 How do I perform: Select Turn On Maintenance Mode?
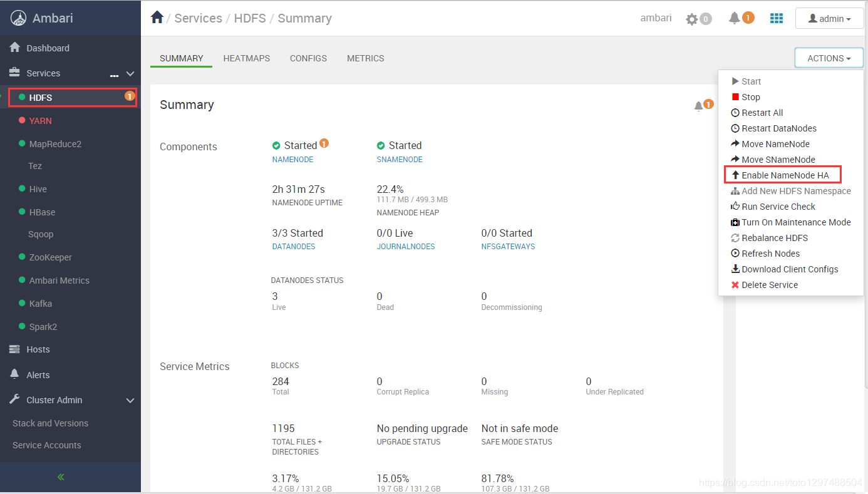click(x=790, y=222)
